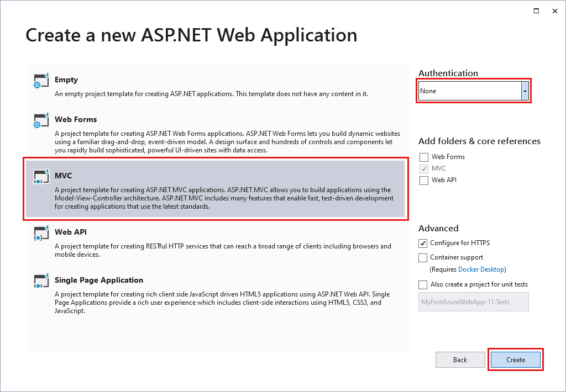Open the Authentication dropdown arrow
The image size is (566, 392).
pyautogui.click(x=525, y=91)
